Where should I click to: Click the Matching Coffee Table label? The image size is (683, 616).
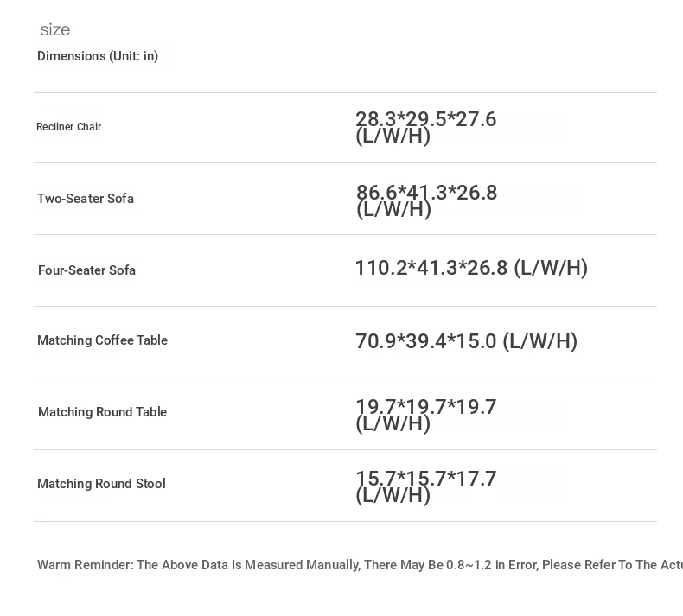coord(102,340)
